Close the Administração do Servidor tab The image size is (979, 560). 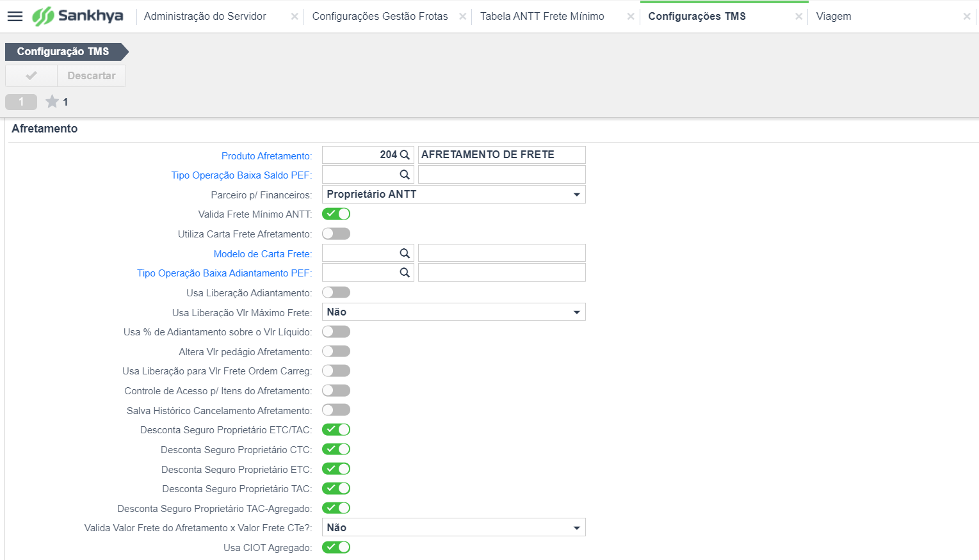pyautogui.click(x=295, y=17)
